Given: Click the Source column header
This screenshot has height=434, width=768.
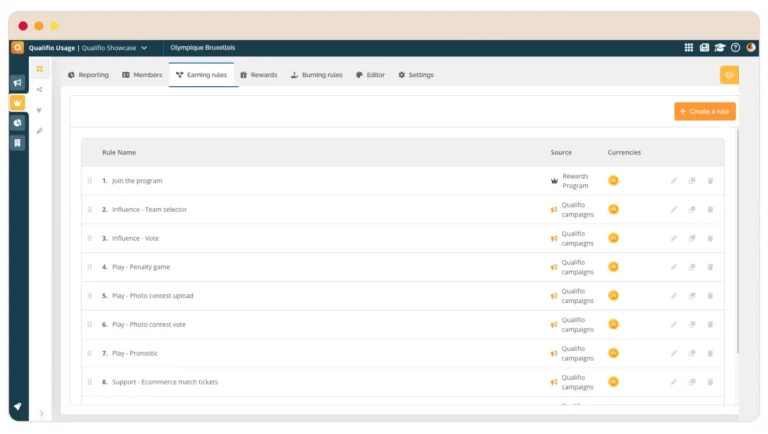Looking at the screenshot, I should tap(561, 153).
